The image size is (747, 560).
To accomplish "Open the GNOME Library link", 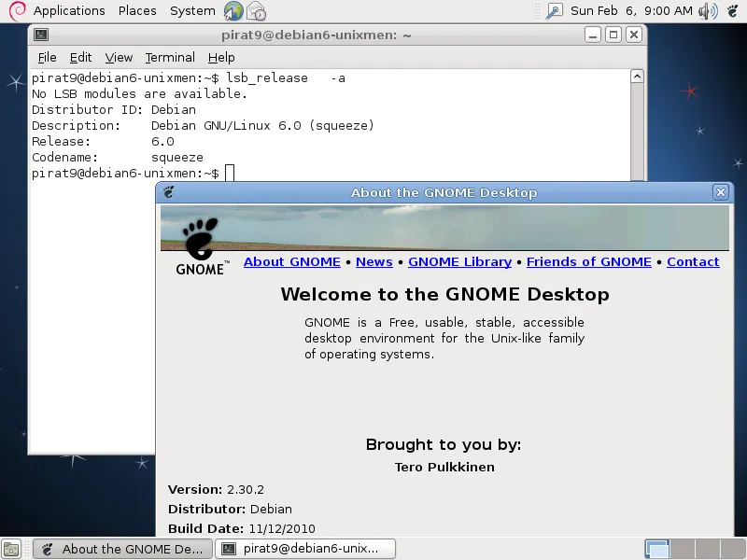I will 459,262.
